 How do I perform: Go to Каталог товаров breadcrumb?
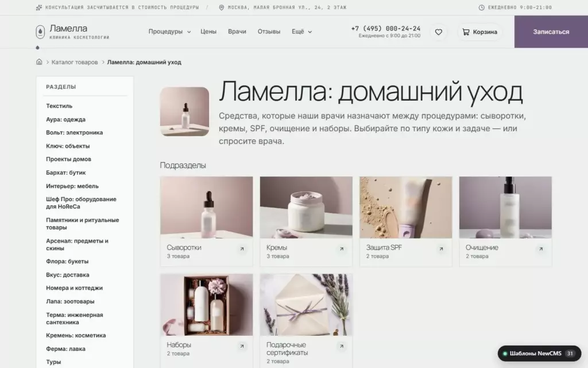75,62
